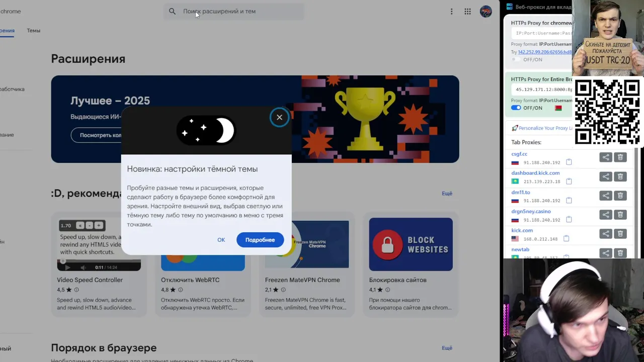
Task: Toggle the HTTPs Proxy for chromewebstore switch
Action: point(515,59)
